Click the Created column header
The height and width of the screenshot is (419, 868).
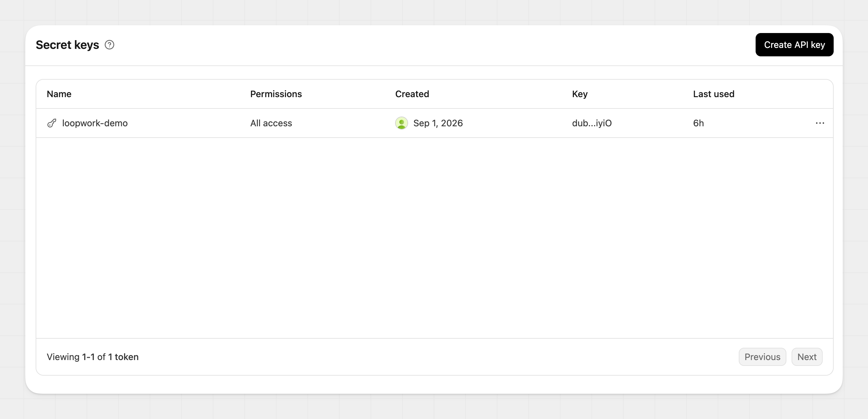point(412,94)
